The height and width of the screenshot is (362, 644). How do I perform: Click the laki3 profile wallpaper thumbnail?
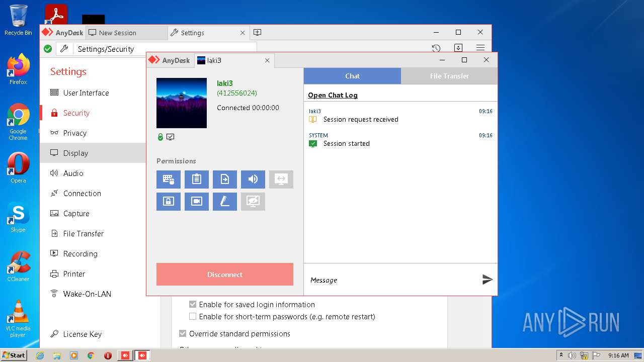pyautogui.click(x=182, y=103)
